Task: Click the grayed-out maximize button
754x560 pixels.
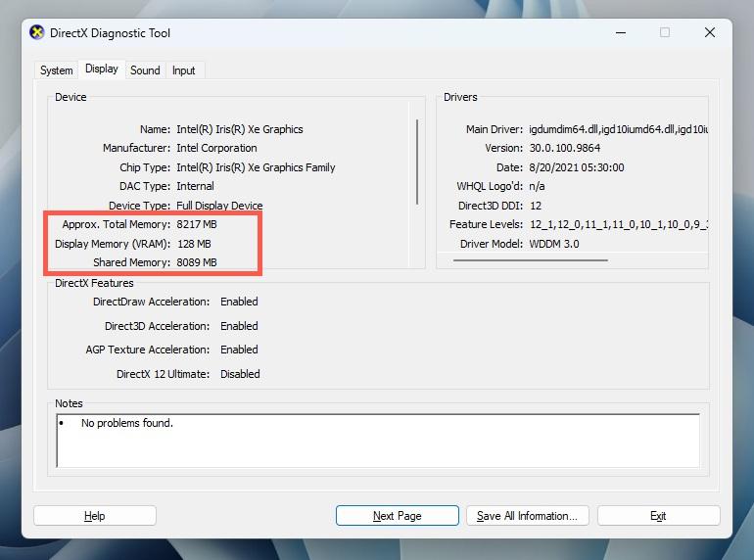Action: (x=665, y=32)
